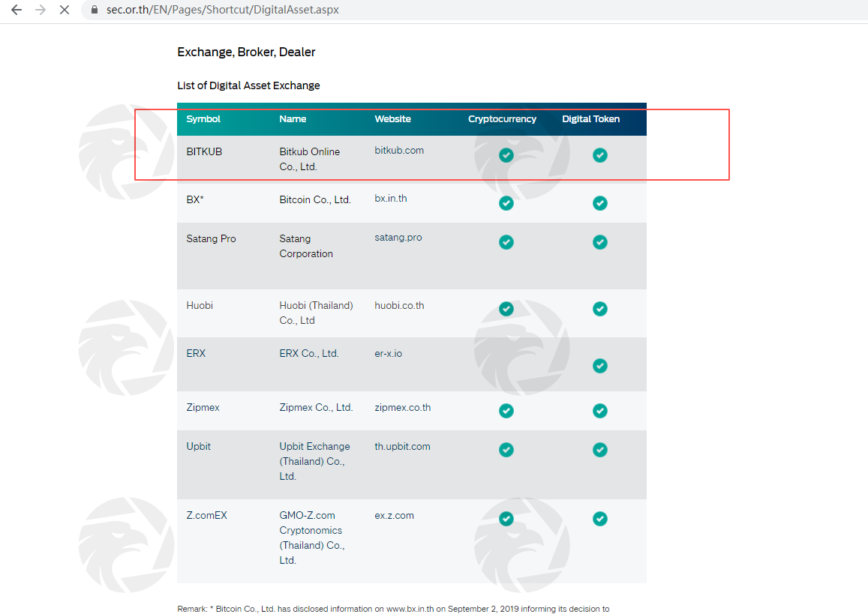This screenshot has height=614, width=868.
Task: Click Upbit digital token checkmark icon
Action: click(600, 451)
